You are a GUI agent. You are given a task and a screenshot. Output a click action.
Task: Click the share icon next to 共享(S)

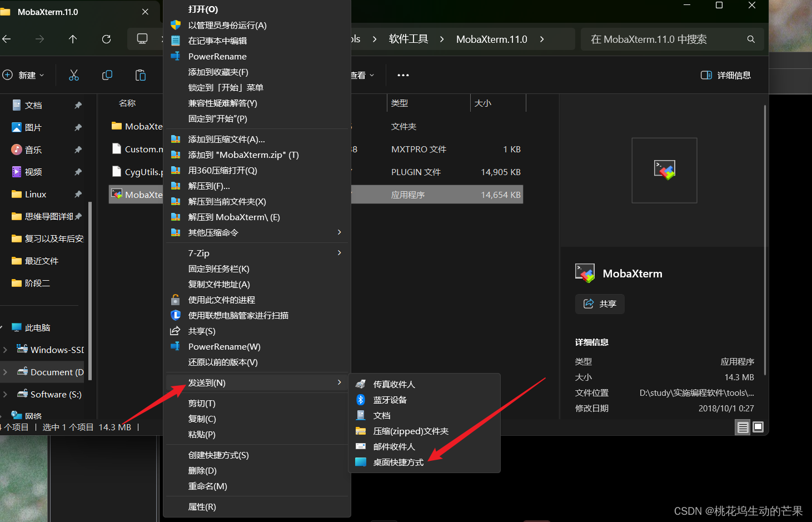coord(175,331)
